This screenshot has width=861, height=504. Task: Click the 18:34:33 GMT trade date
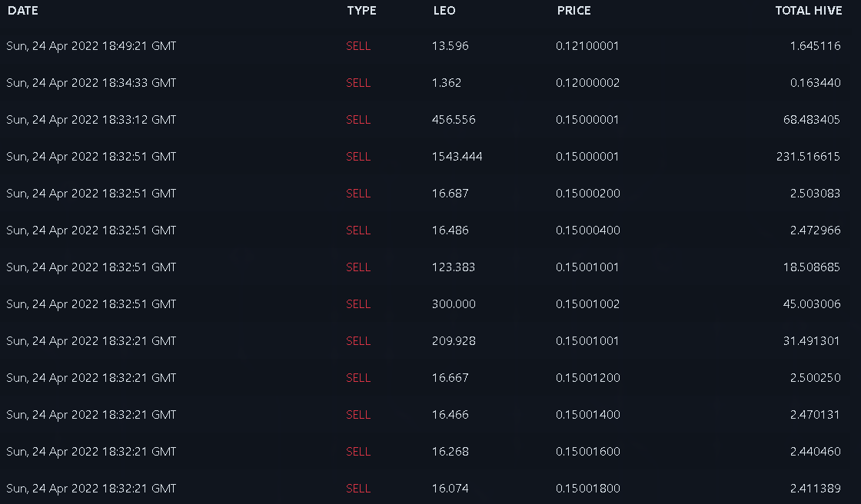pyautogui.click(x=91, y=83)
